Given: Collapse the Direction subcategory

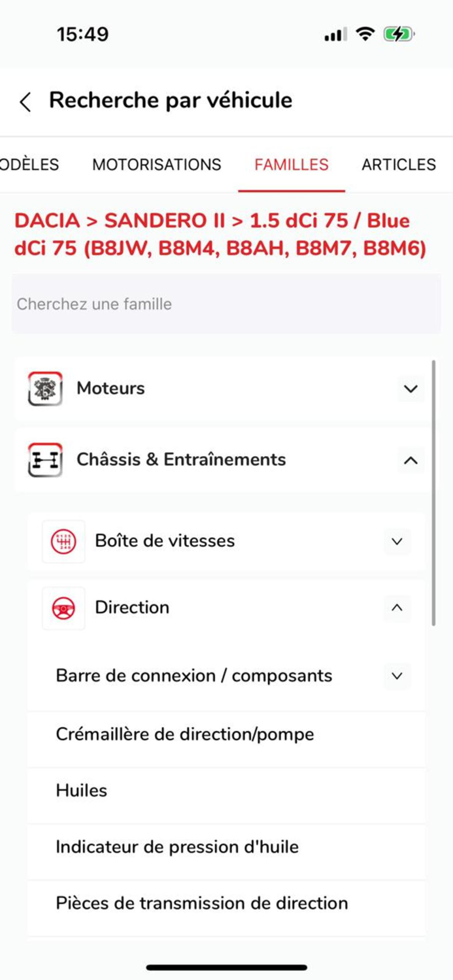Looking at the screenshot, I should point(397,608).
